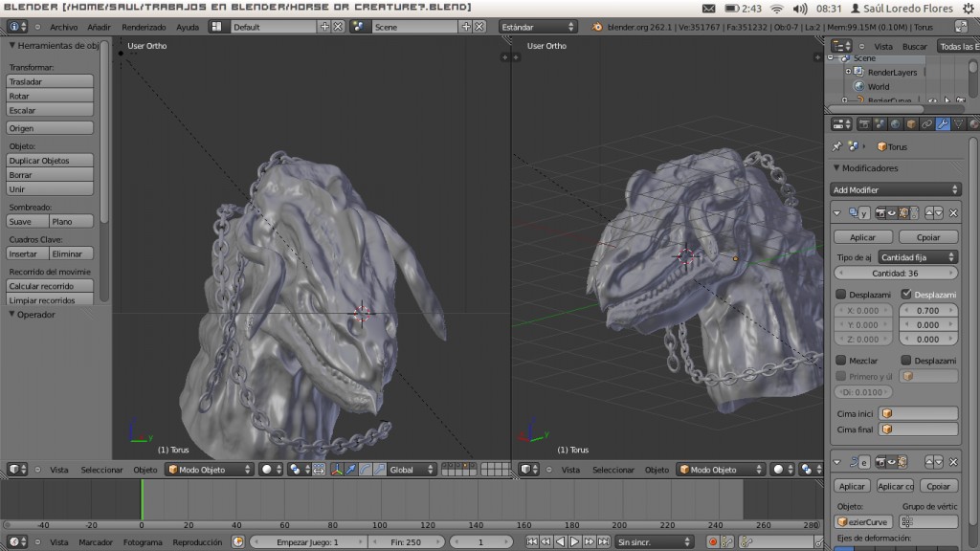Open the Object Constraints chain-link icon

pos(927,123)
